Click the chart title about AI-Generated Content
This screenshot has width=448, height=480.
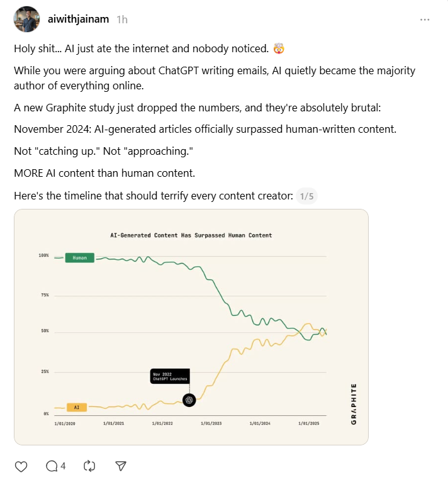[191, 235]
